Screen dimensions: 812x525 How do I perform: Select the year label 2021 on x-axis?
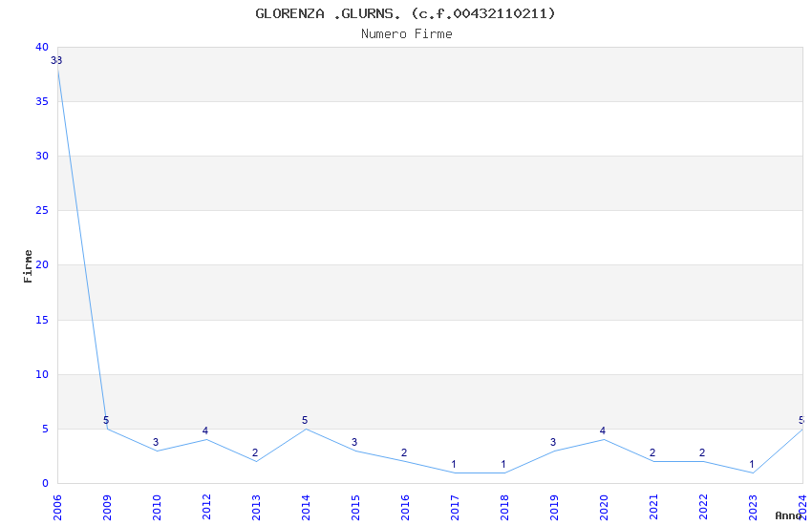pyautogui.click(x=654, y=508)
